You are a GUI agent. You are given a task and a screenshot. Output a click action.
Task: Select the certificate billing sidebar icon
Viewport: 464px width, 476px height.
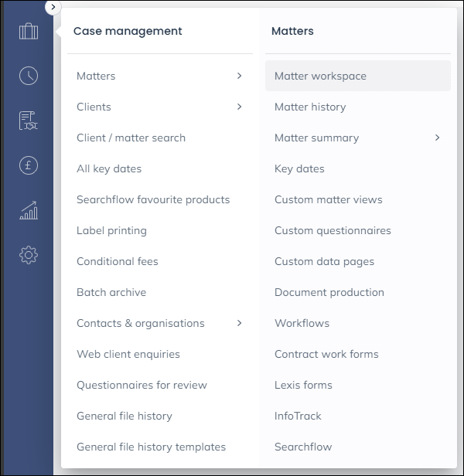[x=29, y=121]
